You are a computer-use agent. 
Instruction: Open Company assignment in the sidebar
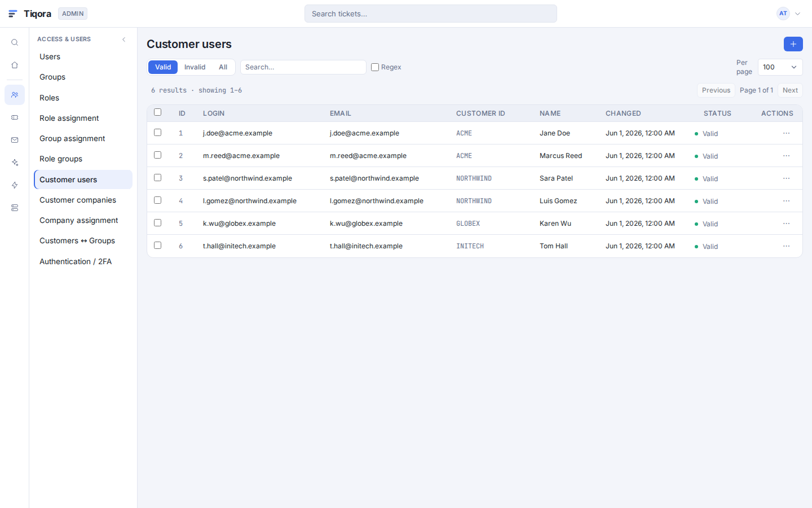[x=83, y=220]
